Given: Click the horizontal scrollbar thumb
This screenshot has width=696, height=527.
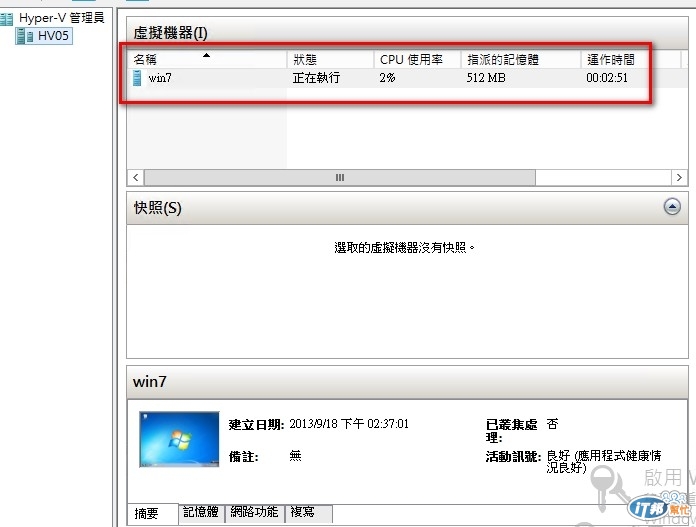Looking at the screenshot, I should tap(340, 178).
